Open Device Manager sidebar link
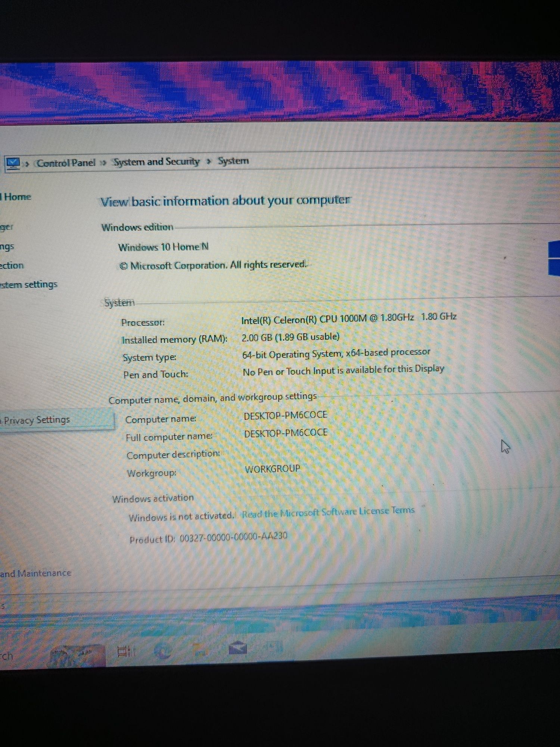560x747 pixels. tap(6, 227)
